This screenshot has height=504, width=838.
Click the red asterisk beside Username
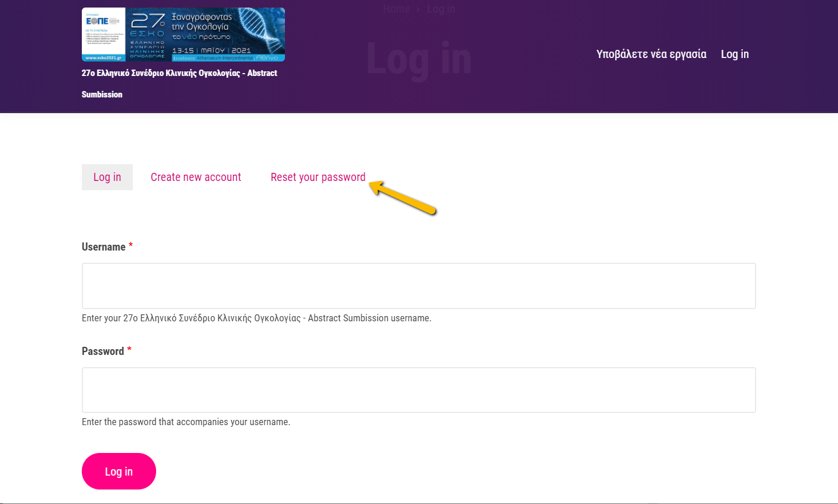click(x=131, y=245)
